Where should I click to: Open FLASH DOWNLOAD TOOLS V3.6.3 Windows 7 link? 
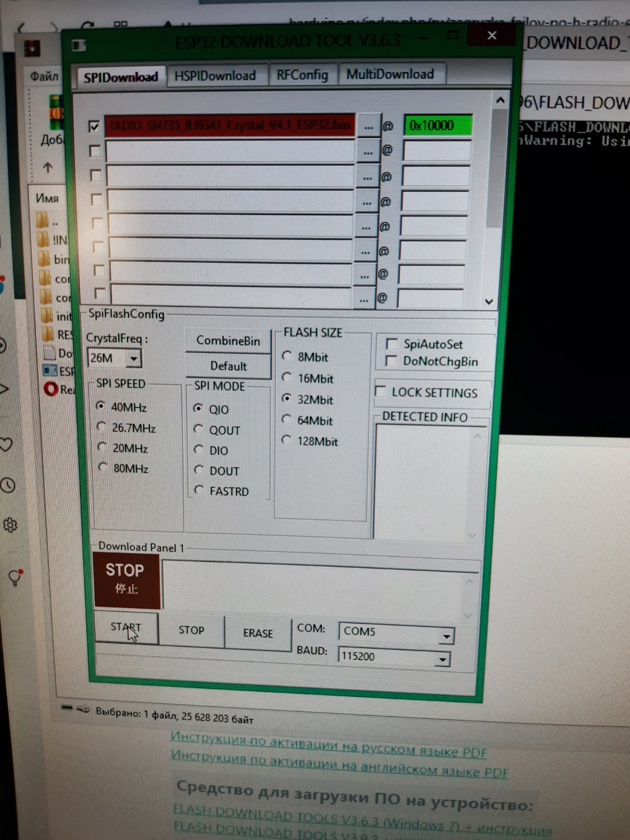(362, 821)
